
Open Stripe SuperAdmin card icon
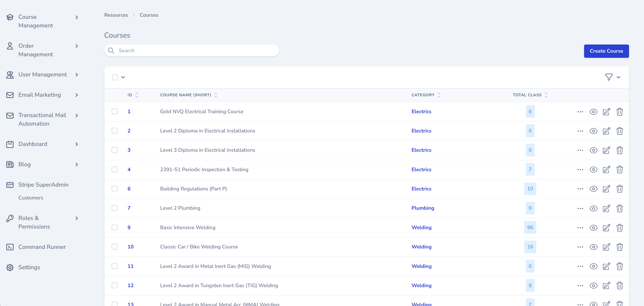pyautogui.click(x=10, y=185)
